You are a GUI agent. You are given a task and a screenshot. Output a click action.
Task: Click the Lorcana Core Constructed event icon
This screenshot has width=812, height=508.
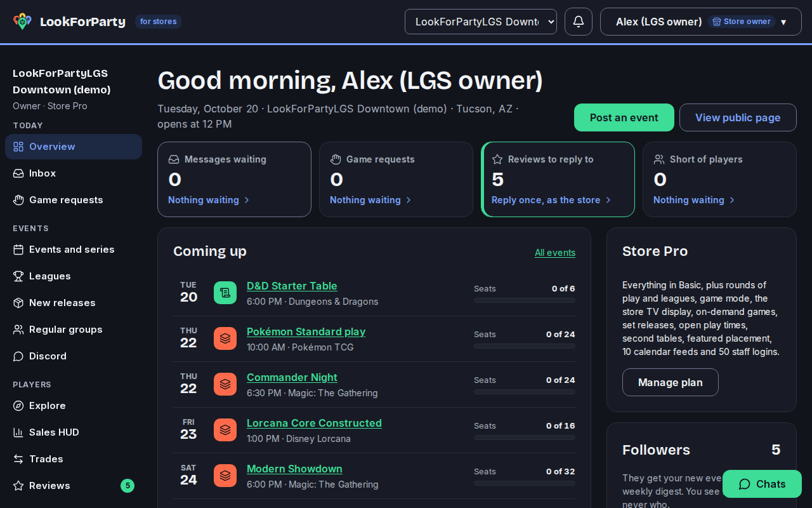tap(225, 430)
